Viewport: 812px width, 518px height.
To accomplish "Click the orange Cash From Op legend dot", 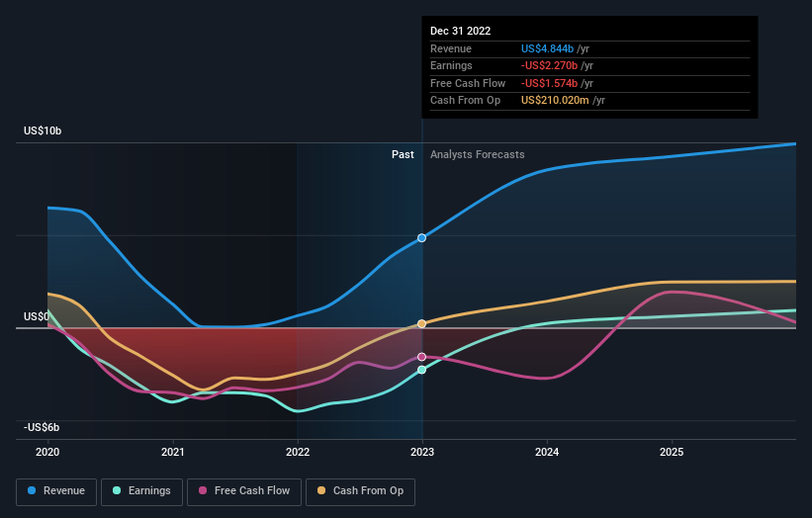I will click(x=321, y=490).
